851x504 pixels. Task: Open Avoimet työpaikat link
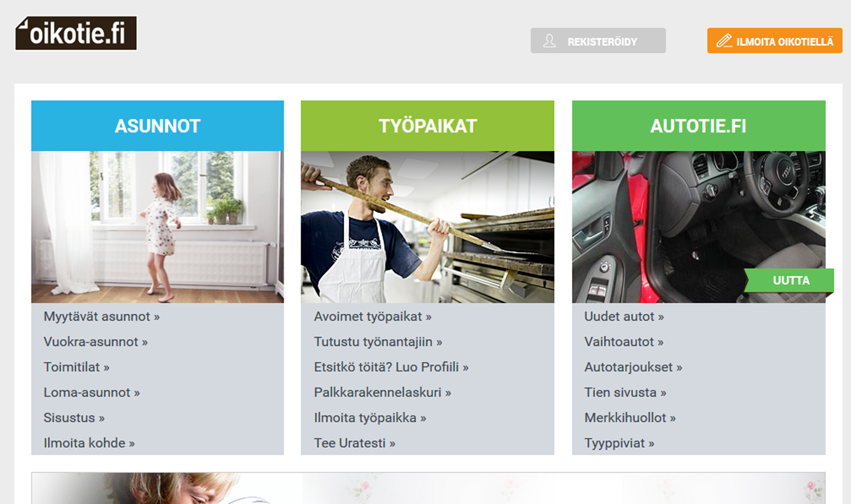[x=372, y=316]
